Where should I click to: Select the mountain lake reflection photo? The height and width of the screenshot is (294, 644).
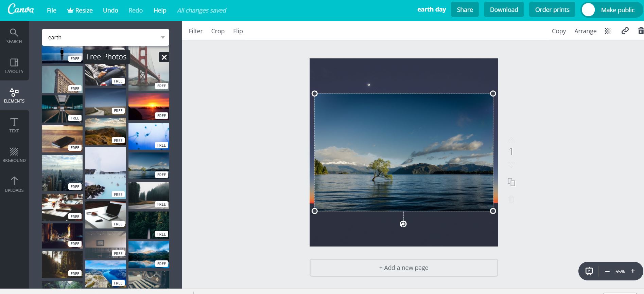click(x=149, y=255)
